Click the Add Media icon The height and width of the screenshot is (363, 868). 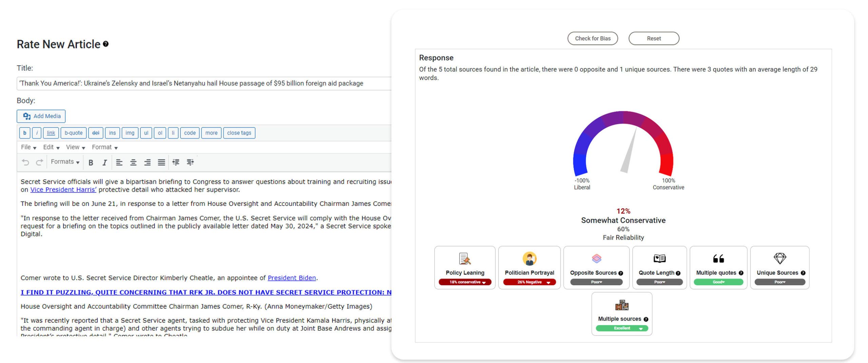point(27,116)
